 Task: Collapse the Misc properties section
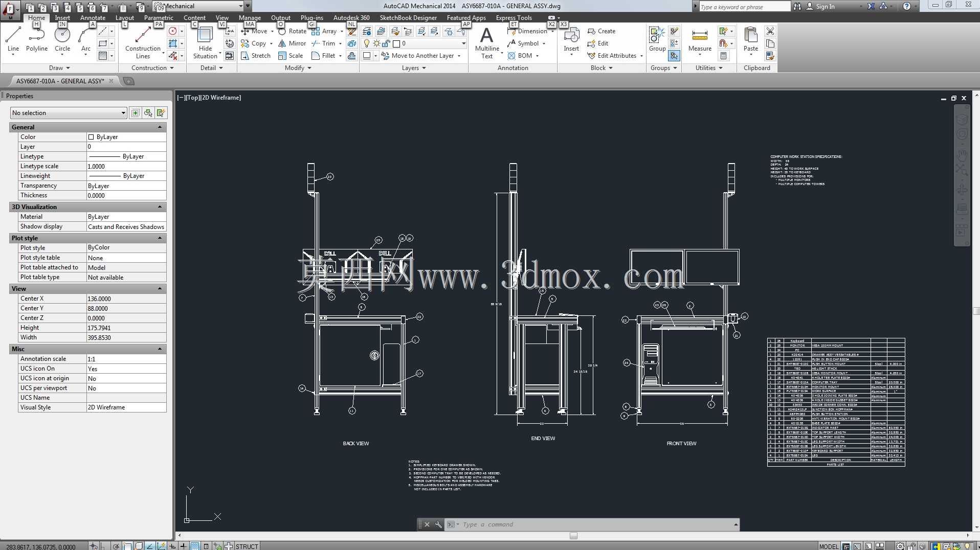(x=160, y=349)
